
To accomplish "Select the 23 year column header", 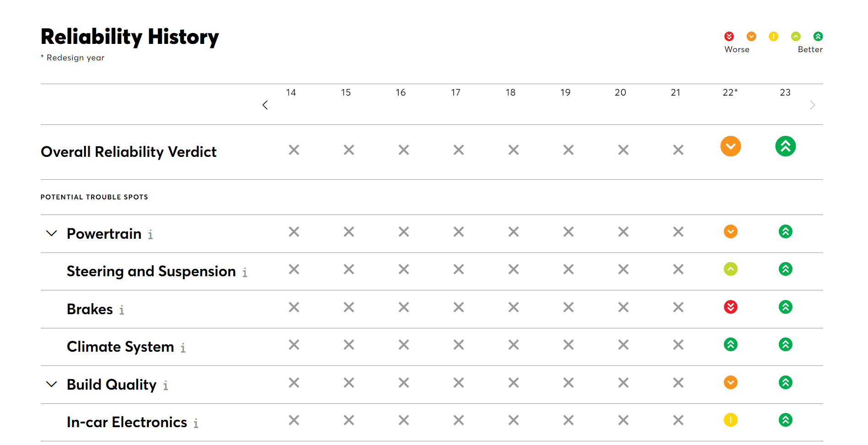I will (x=785, y=92).
